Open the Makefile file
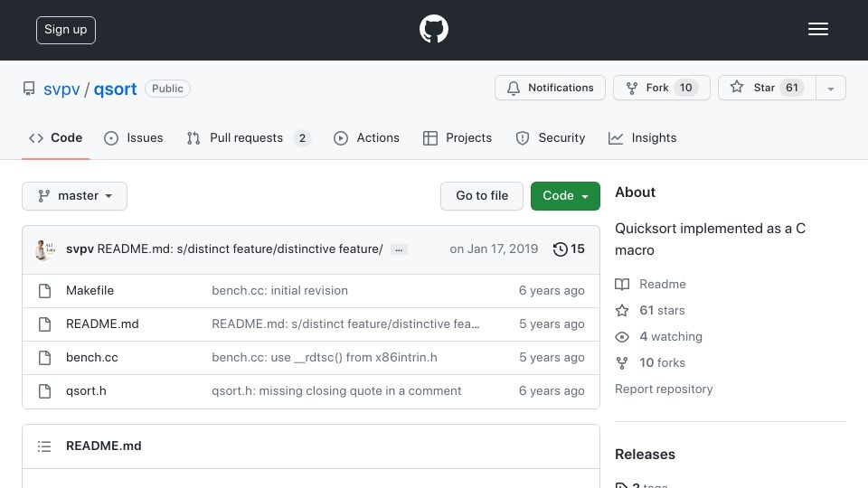The image size is (868, 488). click(x=90, y=290)
